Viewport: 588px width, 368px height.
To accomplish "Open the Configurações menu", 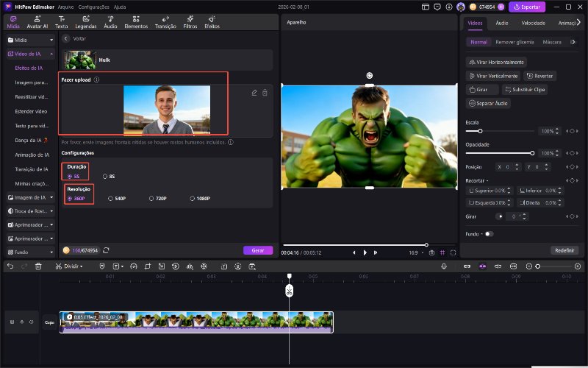I will 94,7.
